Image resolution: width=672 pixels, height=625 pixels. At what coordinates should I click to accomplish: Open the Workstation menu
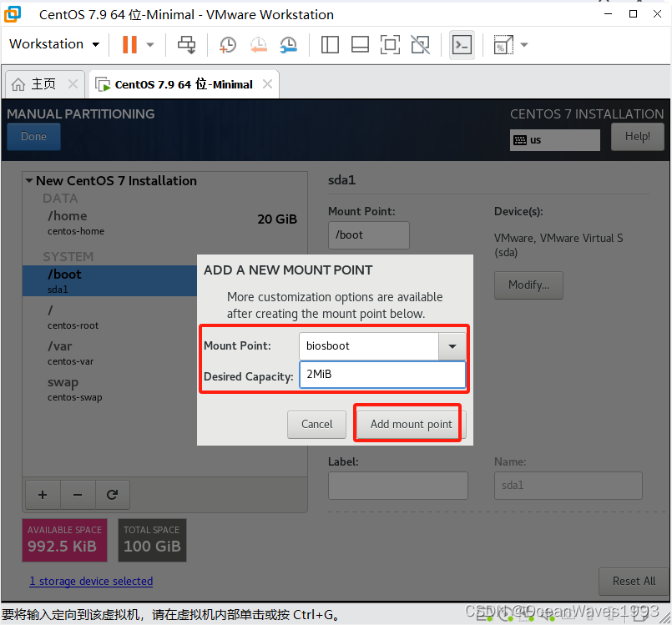[54, 44]
